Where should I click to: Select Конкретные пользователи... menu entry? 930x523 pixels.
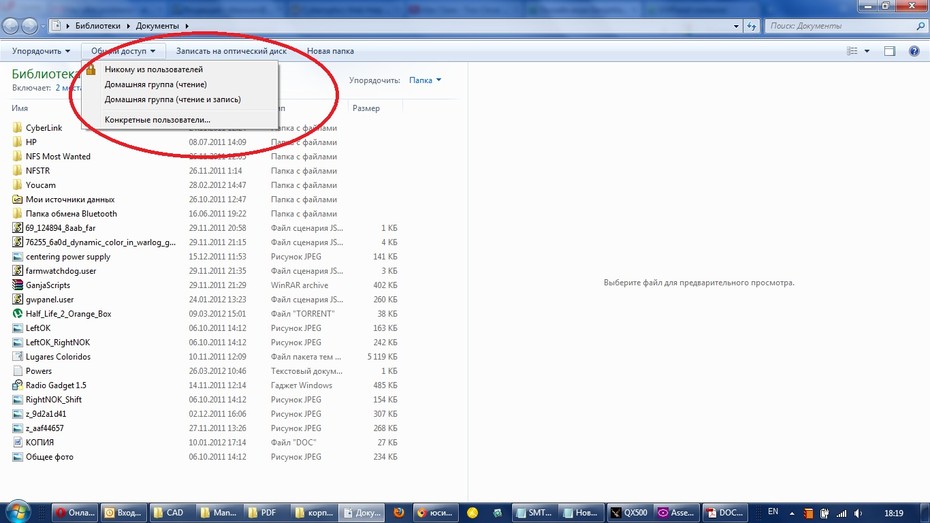(x=157, y=120)
